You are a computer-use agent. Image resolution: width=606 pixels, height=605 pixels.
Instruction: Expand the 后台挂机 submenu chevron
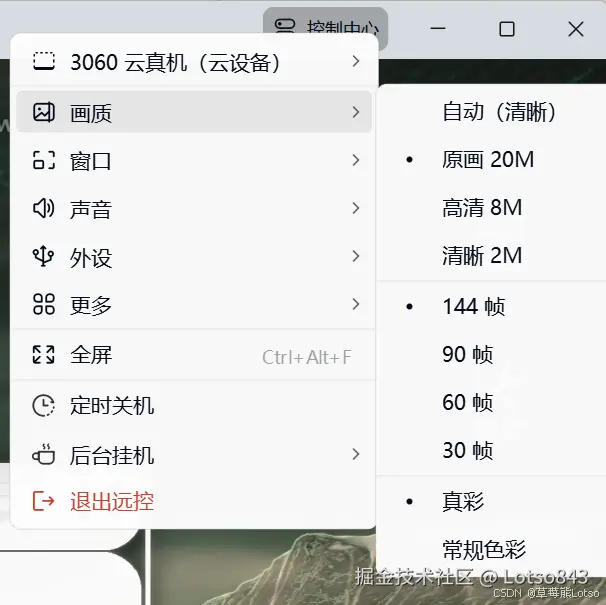356,454
